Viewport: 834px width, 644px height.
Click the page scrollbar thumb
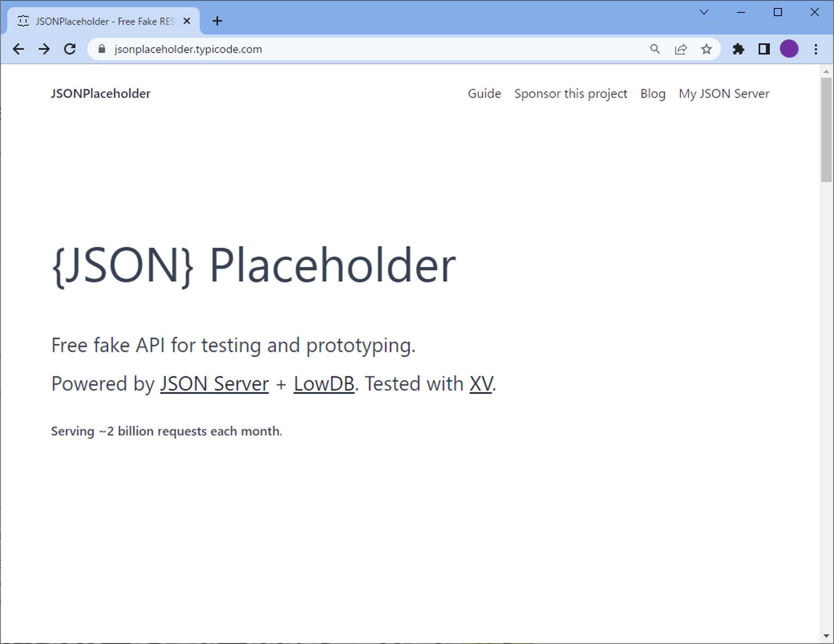(x=826, y=130)
